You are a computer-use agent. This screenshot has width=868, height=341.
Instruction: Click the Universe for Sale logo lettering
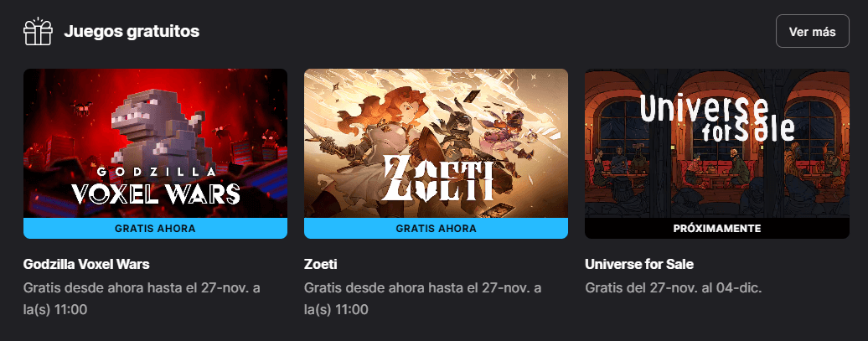pos(717,118)
